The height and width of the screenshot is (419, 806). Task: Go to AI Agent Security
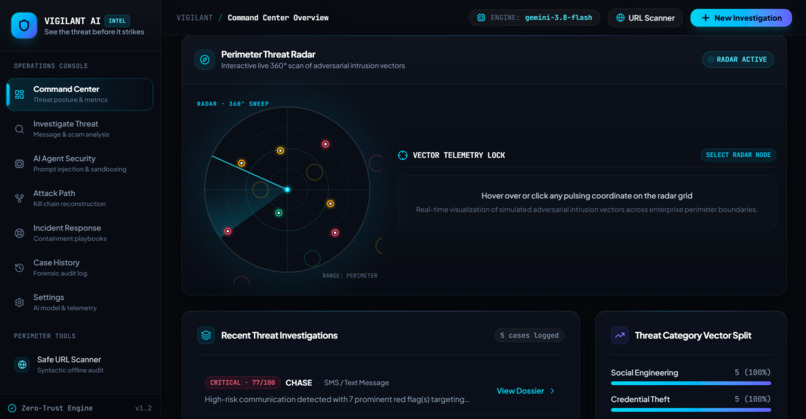80,163
